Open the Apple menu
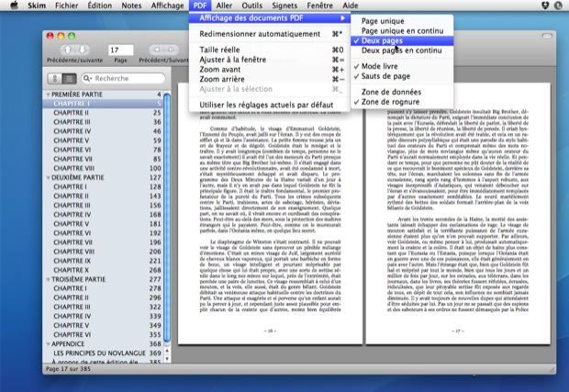Viewport: 569px width, 392px height. 14,6
